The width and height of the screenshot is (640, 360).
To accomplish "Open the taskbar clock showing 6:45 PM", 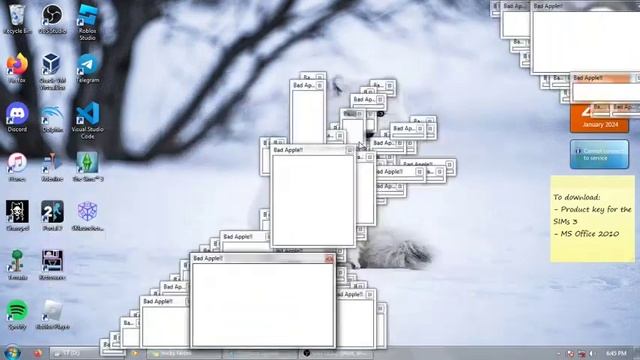I will (616, 353).
